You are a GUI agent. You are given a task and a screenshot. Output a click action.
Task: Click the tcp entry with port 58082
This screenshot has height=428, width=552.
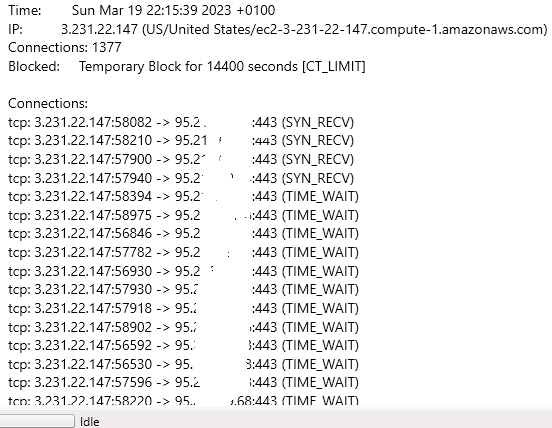(x=181, y=122)
